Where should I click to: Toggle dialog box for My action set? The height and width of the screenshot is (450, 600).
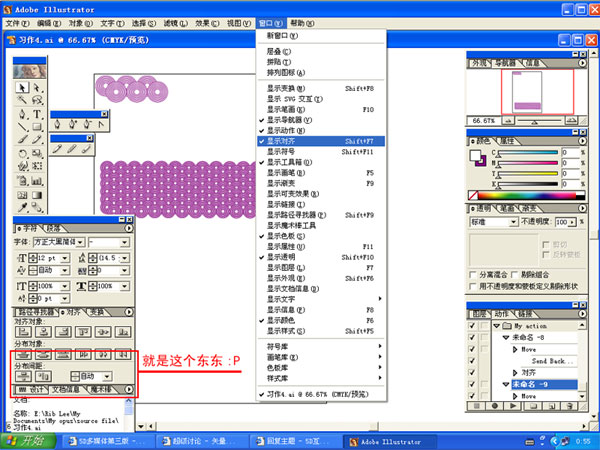[x=484, y=326]
